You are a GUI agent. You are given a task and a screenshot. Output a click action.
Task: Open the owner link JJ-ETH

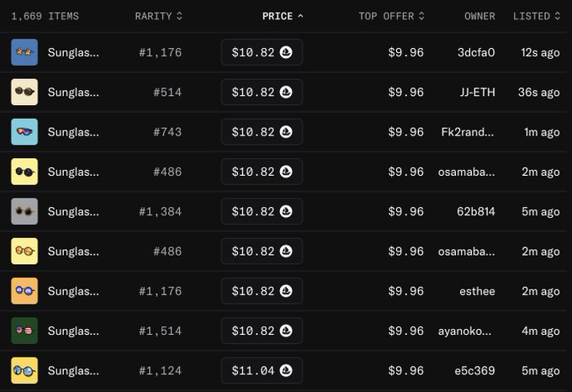(x=477, y=93)
